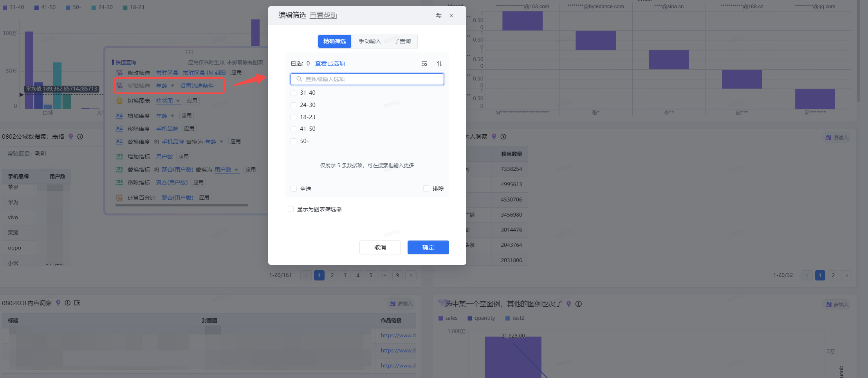
Task: Select the 精确筛选 tab
Action: pos(335,41)
